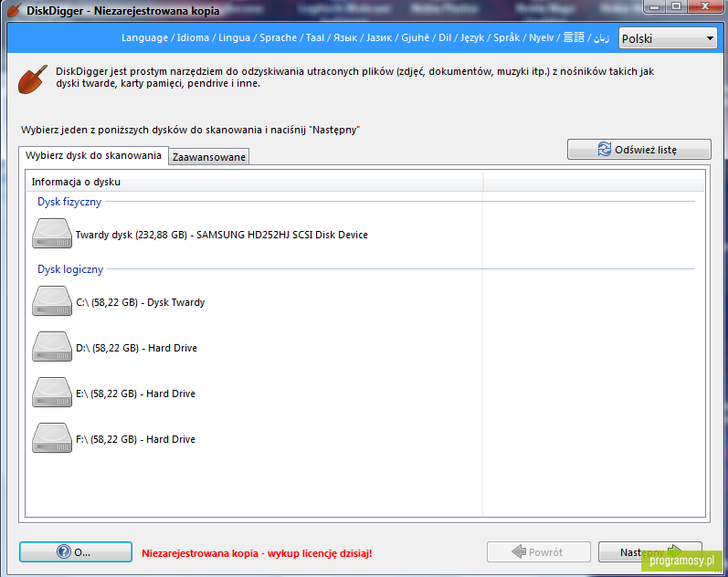Select F:\ (58,22 GB) - Hard Drive
This screenshot has height=577, width=728.
pos(135,439)
